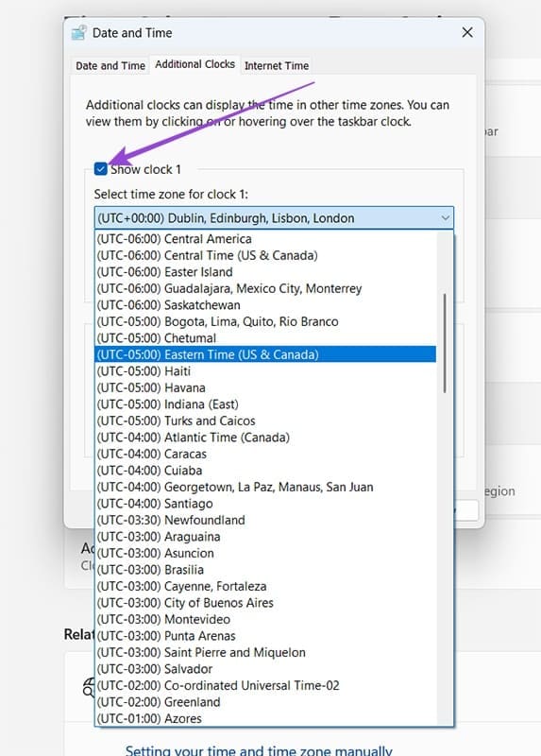Select the Greenland UTC-02:00 entry

coord(265,702)
